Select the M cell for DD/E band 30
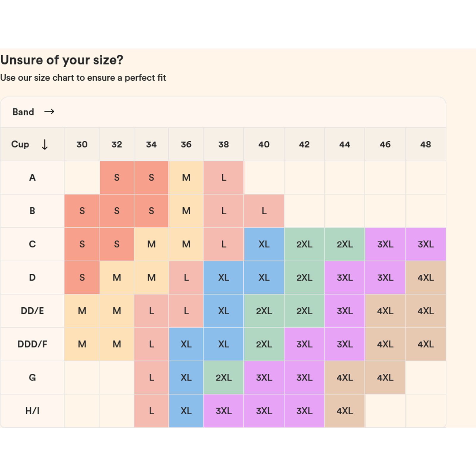476x476 pixels. (x=82, y=311)
